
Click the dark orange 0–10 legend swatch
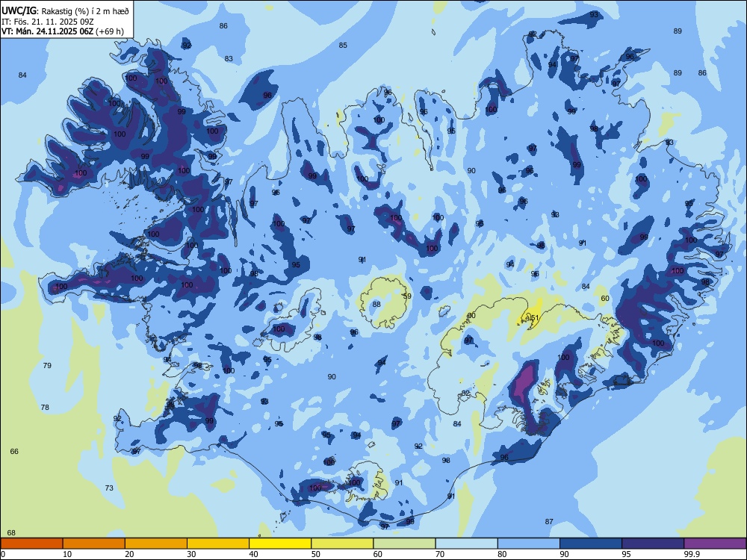tap(31, 544)
